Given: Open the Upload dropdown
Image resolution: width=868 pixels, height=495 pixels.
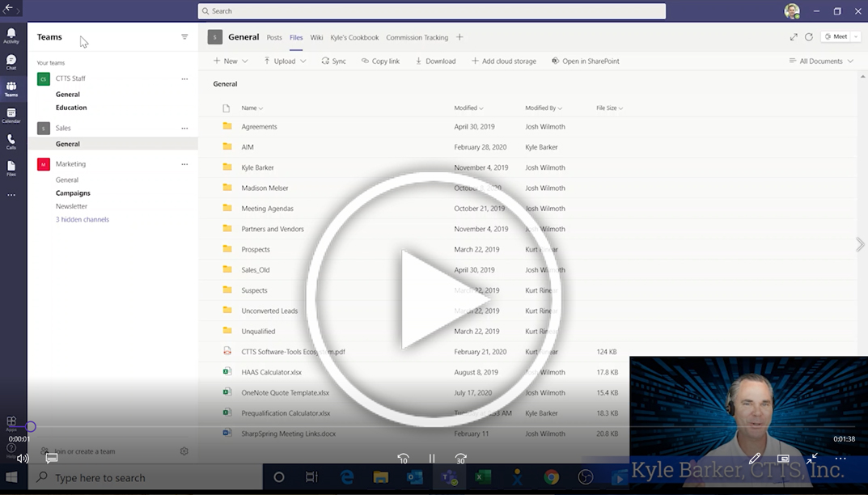Looking at the screenshot, I should tap(285, 61).
